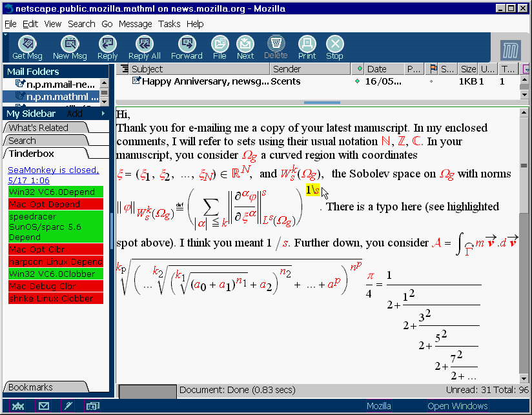Select the Happy Anniversary message row
The image size is (532, 415).
tap(317, 81)
